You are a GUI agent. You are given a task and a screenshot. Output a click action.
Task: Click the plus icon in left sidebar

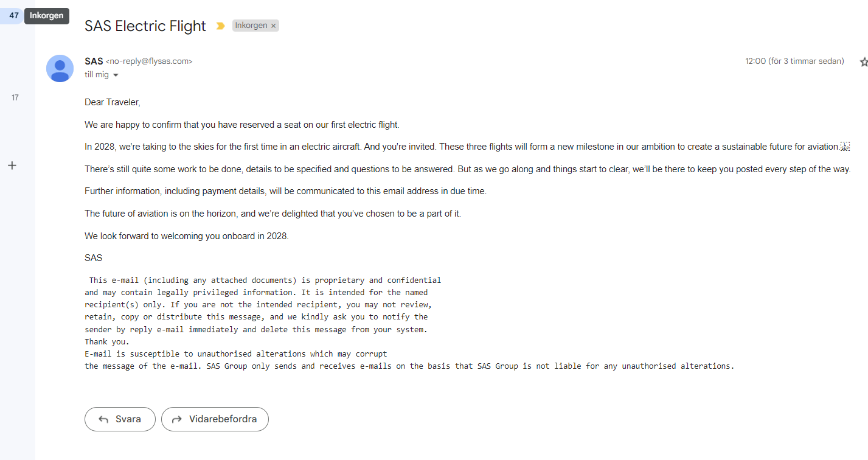(x=12, y=166)
